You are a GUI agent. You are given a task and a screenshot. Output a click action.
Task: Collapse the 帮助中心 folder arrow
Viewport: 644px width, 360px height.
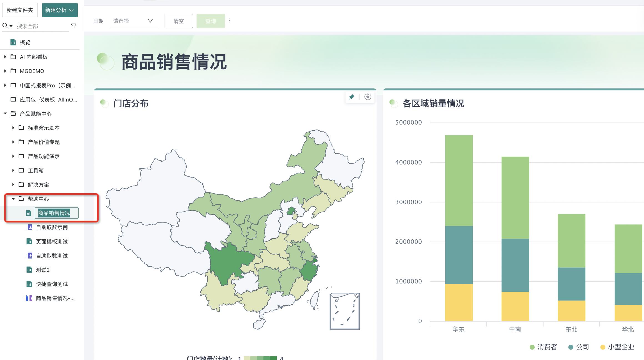tap(13, 199)
